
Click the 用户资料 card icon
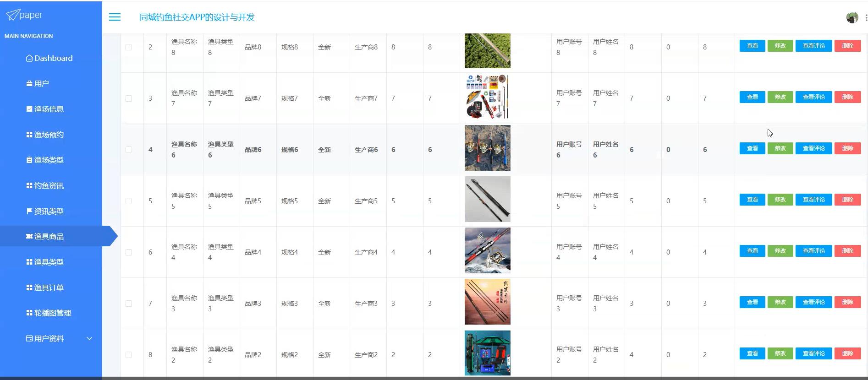pos(29,338)
